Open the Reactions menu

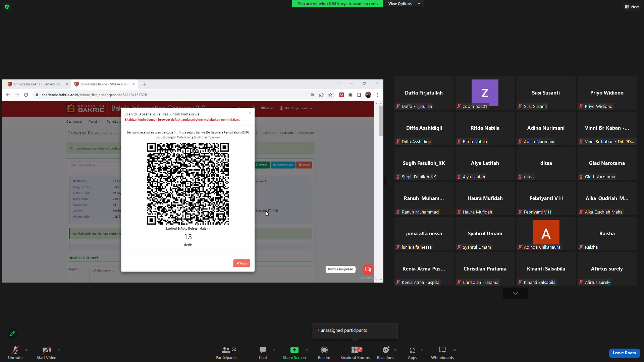(385, 353)
